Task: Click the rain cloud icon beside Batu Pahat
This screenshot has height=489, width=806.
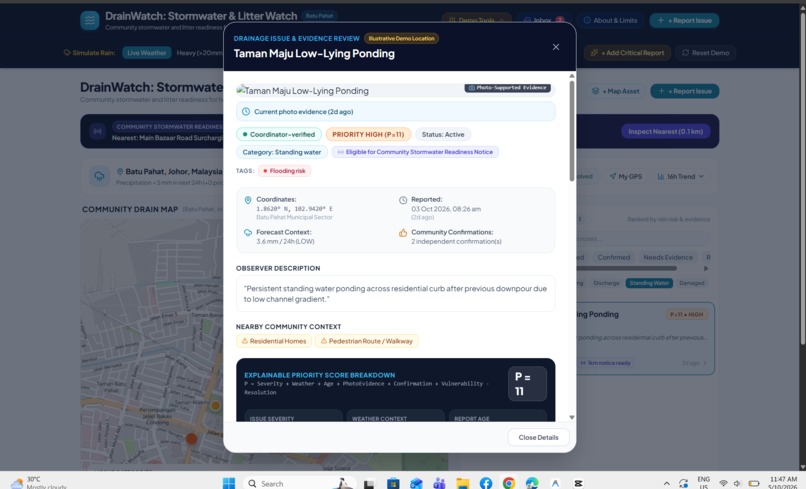Action: [99, 176]
